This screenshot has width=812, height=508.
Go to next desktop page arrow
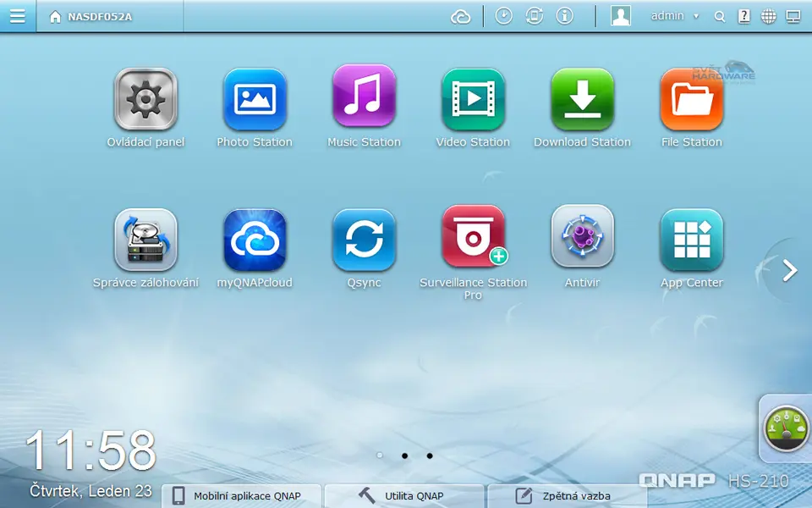coord(790,270)
